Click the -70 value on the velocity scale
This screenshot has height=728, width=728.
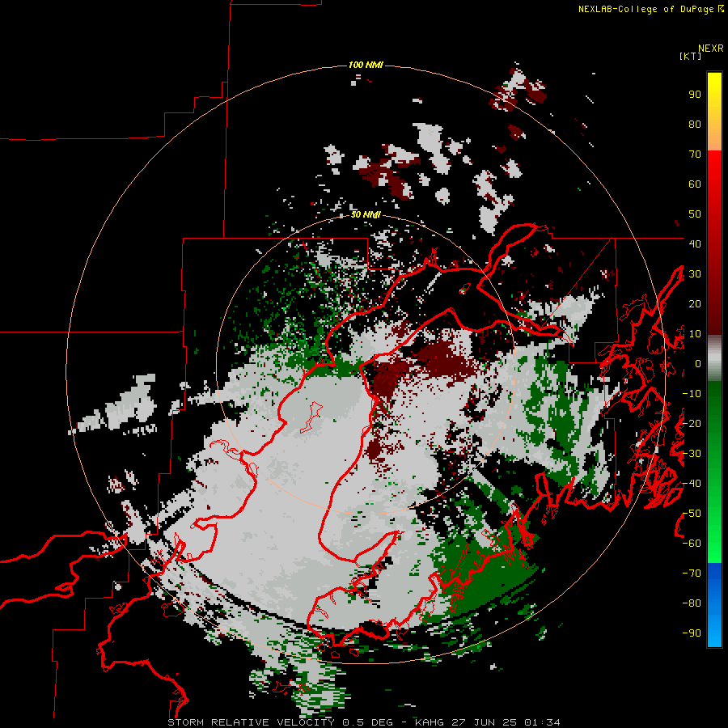pos(692,573)
